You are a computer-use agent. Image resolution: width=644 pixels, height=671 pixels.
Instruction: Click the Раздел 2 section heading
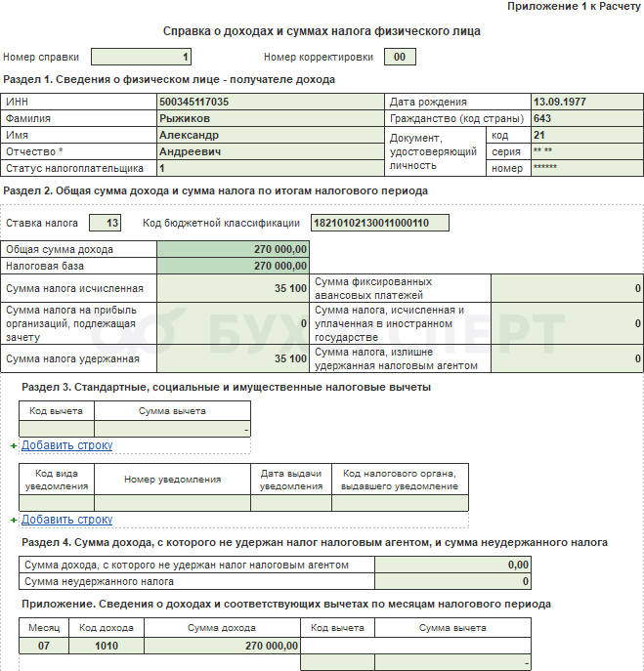215,190
